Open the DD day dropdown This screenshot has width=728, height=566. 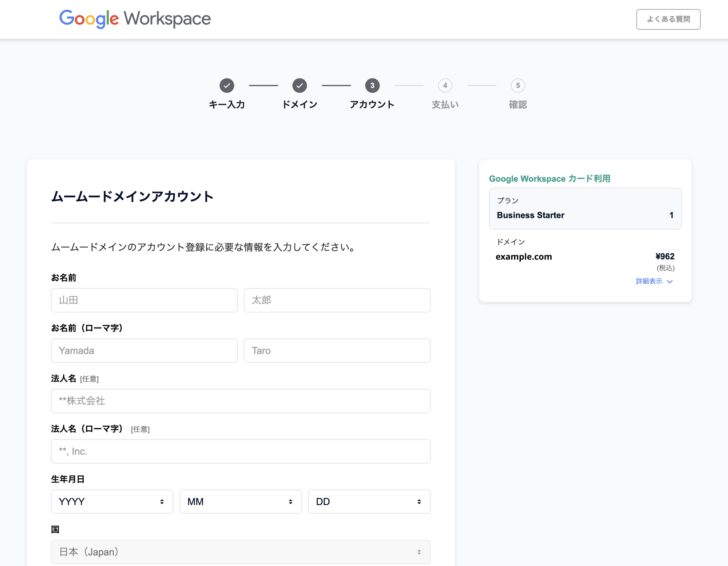369,502
